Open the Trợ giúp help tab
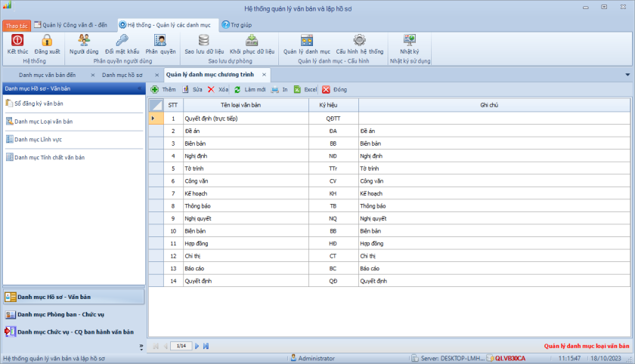 pyautogui.click(x=237, y=24)
